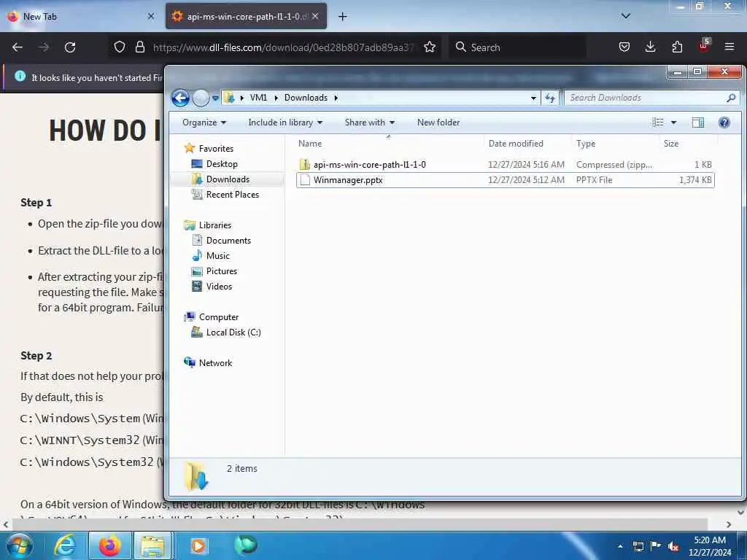This screenshot has width=747, height=560.
Task: Reload the page in Firefox
Action: pyautogui.click(x=70, y=47)
